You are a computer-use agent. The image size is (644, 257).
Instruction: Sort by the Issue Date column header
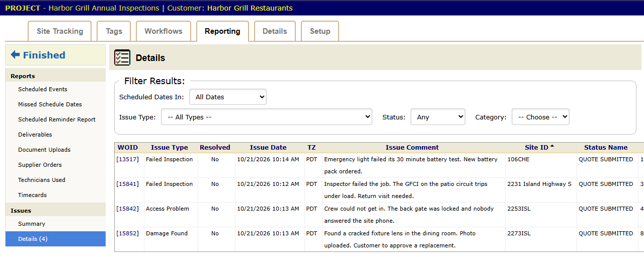click(268, 148)
